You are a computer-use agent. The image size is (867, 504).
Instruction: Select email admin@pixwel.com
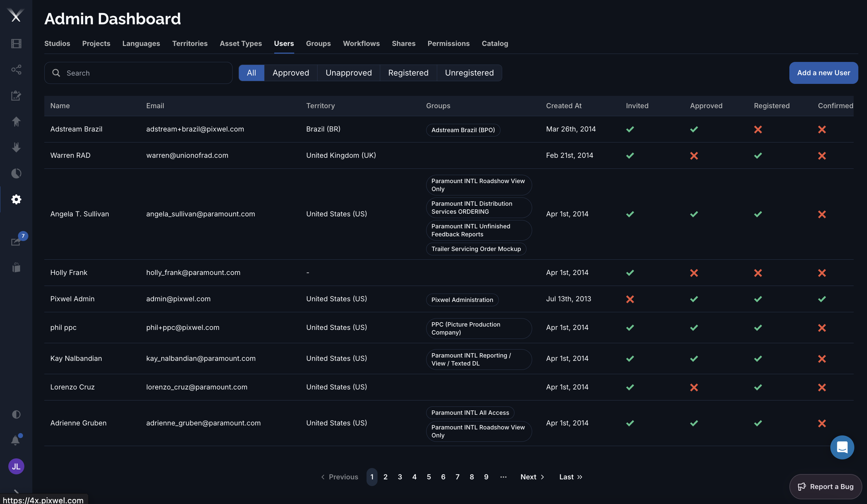178,299
